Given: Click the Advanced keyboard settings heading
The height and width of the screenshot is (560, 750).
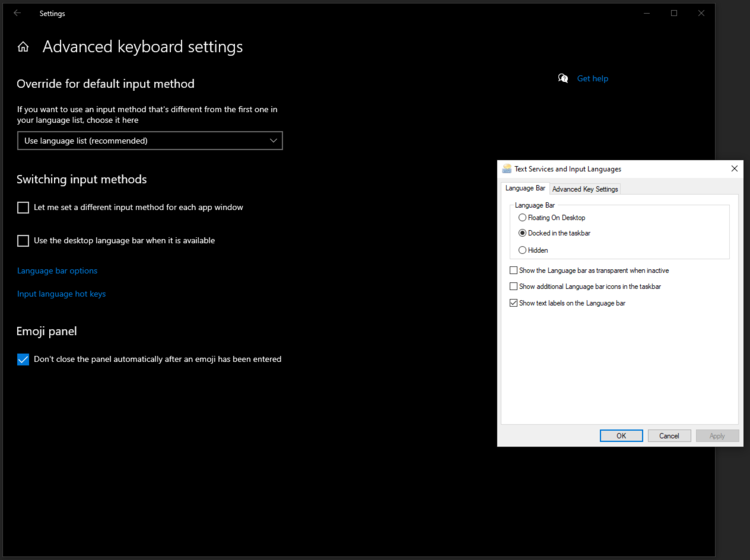Looking at the screenshot, I should pos(143,47).
